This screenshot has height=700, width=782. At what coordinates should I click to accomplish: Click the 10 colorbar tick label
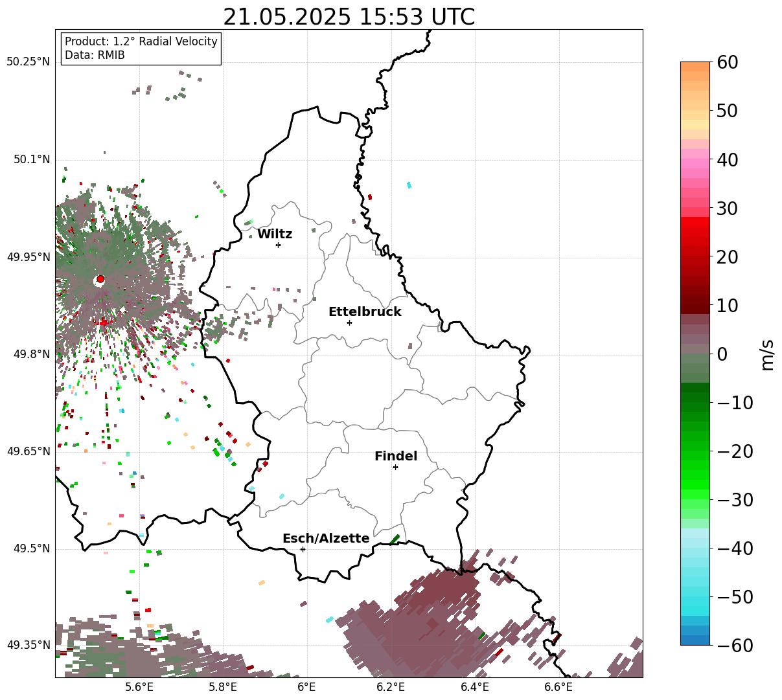coord(728,306)
